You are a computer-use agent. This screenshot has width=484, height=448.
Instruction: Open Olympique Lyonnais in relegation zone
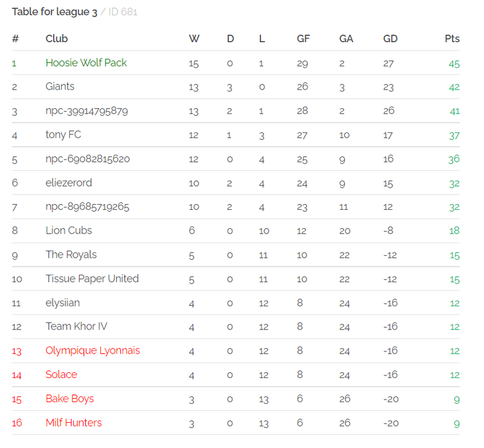point(93,350)
